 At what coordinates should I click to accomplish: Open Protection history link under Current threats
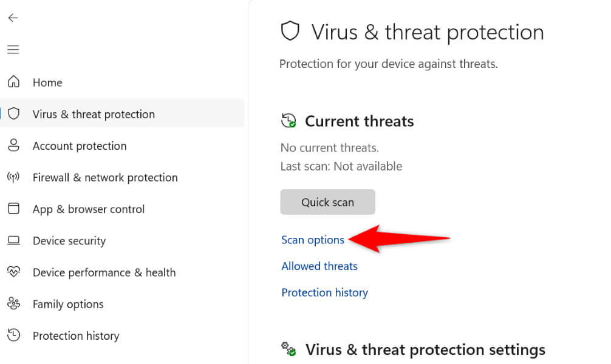pyautogui.click(x=324, y=292)
